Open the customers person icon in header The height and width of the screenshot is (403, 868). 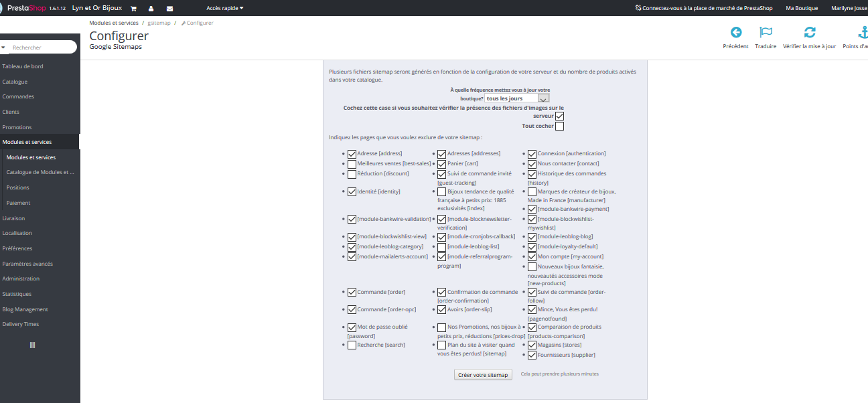coord(151,8)
